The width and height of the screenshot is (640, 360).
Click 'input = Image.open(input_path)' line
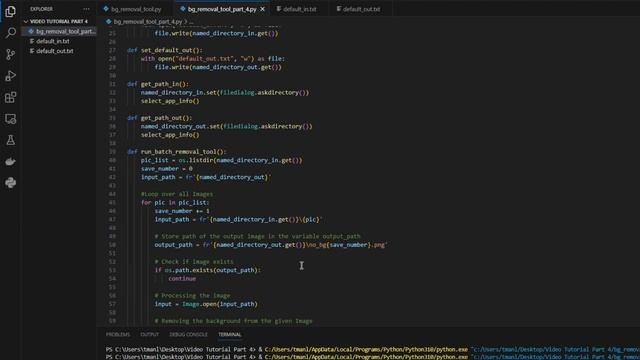click(x=206, y=304)
